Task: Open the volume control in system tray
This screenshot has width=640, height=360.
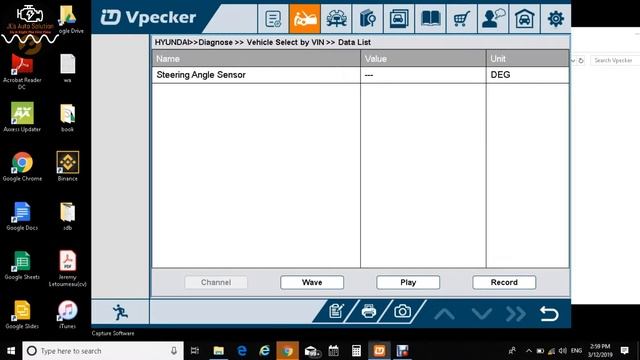Action: (x=563, y=351)
